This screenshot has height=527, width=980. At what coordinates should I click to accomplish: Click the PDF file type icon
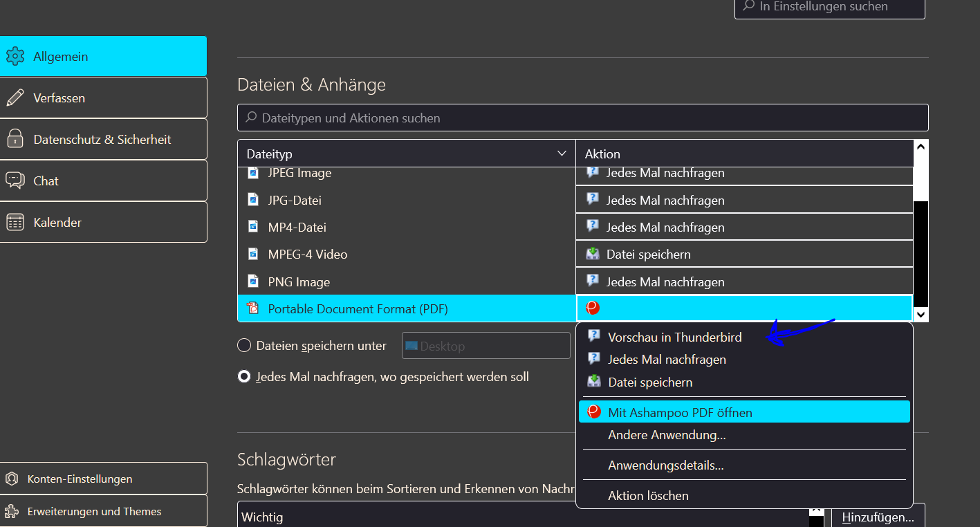(x=252, y=308)
